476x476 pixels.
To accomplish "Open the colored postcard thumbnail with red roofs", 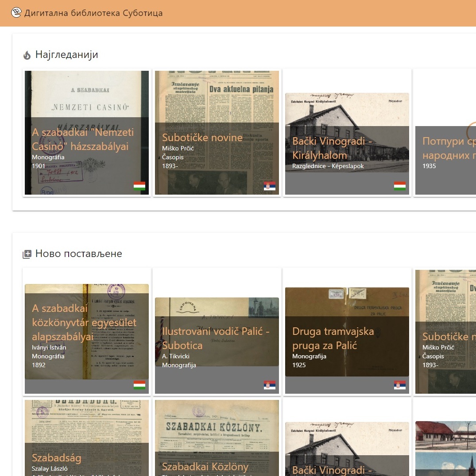I will (x=445, y=449).
